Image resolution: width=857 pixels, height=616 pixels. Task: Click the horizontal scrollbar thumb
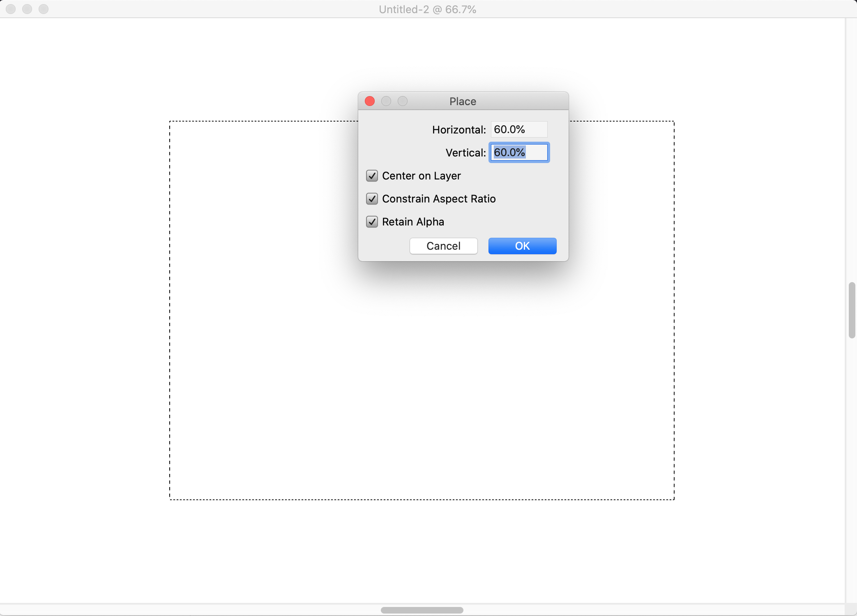[422, 610]
